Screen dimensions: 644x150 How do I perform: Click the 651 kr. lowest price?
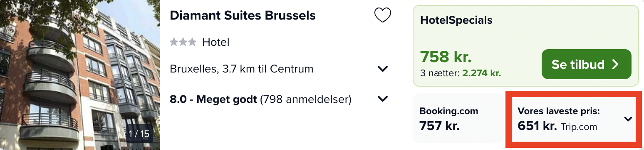click(537, 126)
